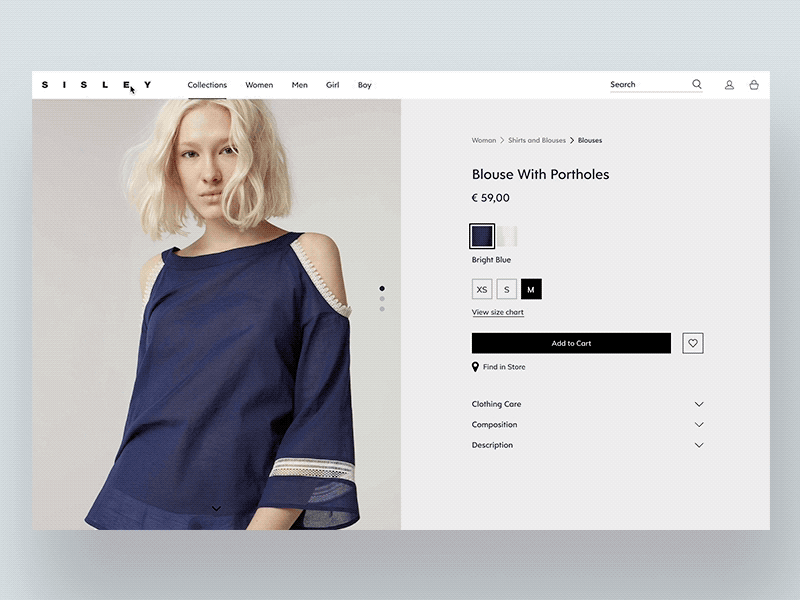This screenshot has height=600, width=800.
Task: Select size XS
Action: coord(483,289)
